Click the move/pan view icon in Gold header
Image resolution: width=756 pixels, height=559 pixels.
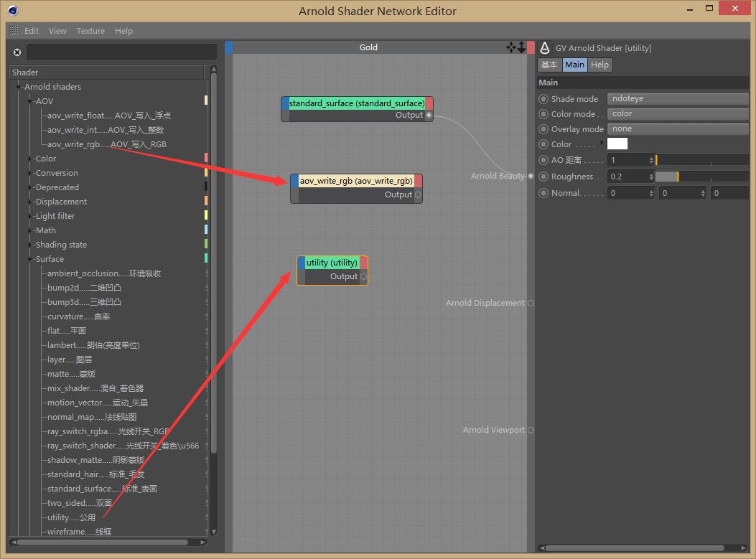click(510, 47)
